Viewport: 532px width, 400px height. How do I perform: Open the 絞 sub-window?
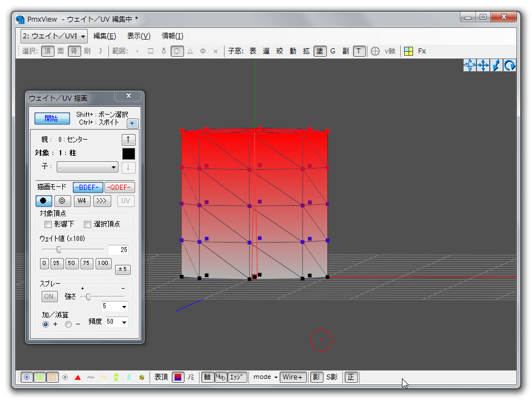tap(280, 51)
